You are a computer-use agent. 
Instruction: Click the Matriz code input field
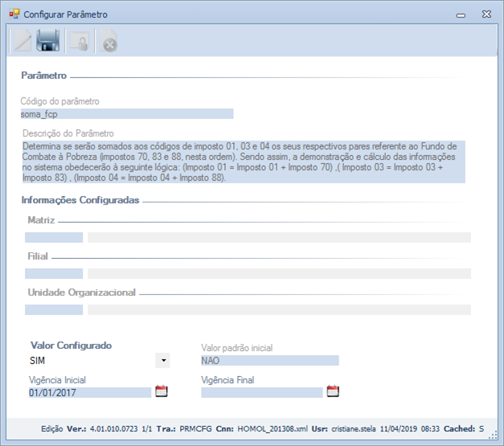pos(54,237)
